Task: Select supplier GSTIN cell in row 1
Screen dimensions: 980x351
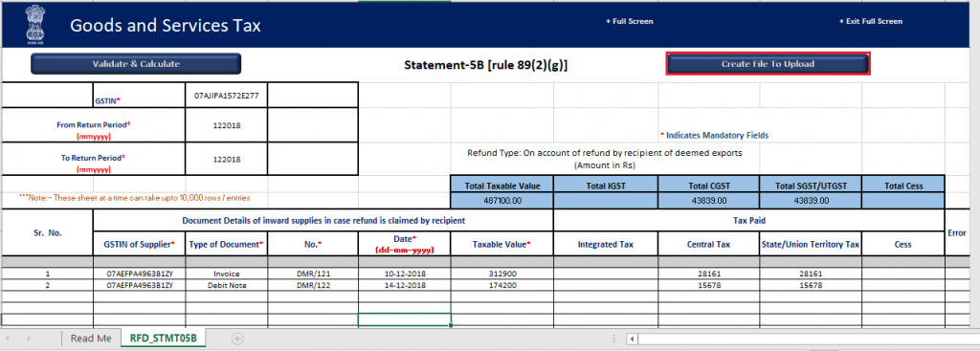Action: click(140, 274)
